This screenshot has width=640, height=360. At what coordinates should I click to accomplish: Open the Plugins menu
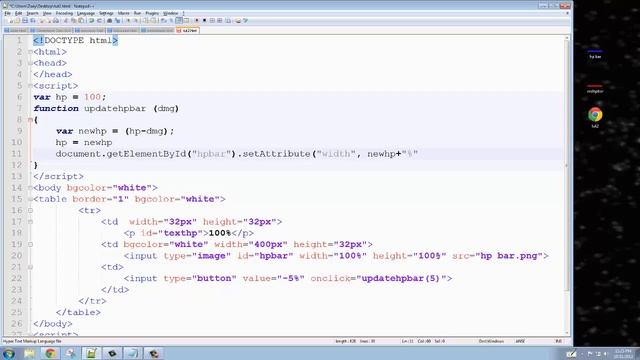[x=152, y=13]
